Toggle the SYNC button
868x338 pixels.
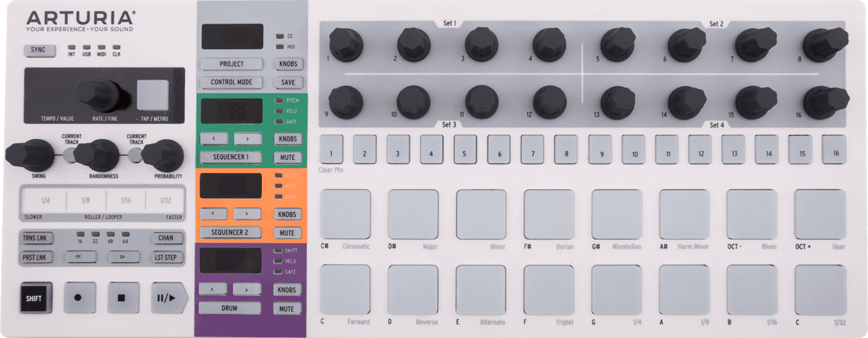tap(40, 50)
